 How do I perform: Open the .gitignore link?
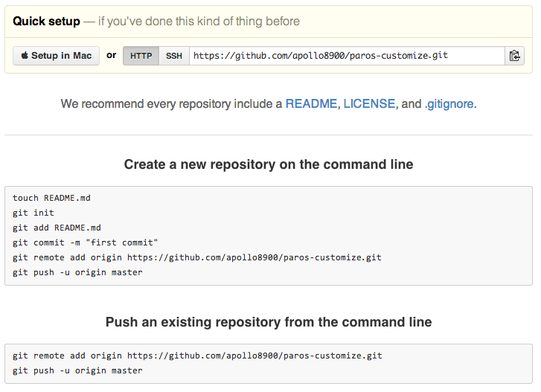click(x=449, y=104)
